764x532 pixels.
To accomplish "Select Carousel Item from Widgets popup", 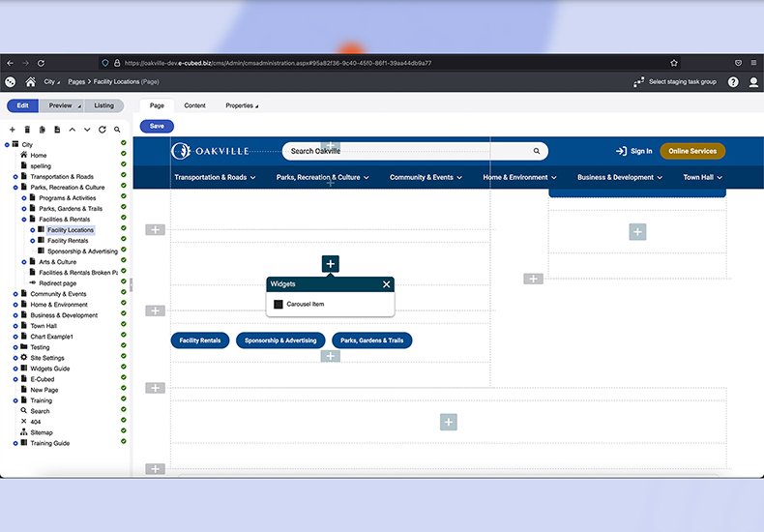I will [x=305, y=304].
